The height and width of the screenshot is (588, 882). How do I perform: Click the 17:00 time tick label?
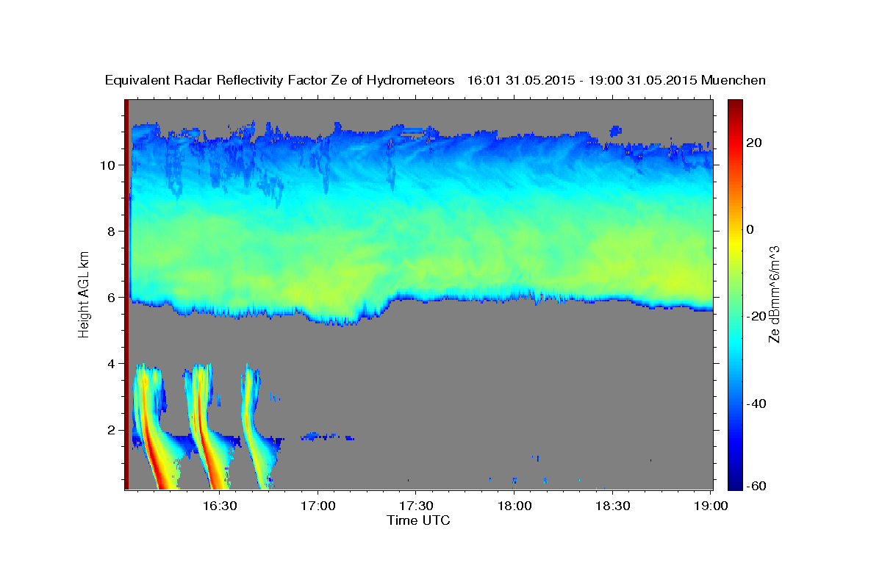pos(318,506)
